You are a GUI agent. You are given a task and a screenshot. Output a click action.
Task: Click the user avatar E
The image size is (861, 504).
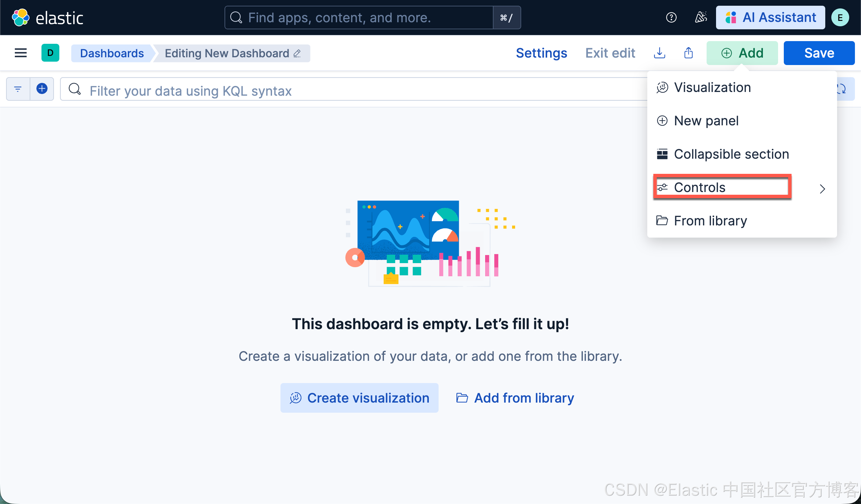pos(840,18)
